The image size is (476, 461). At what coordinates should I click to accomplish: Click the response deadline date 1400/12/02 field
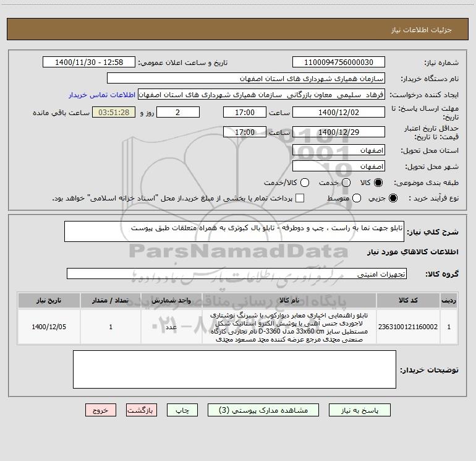click(x=339, y=113)
